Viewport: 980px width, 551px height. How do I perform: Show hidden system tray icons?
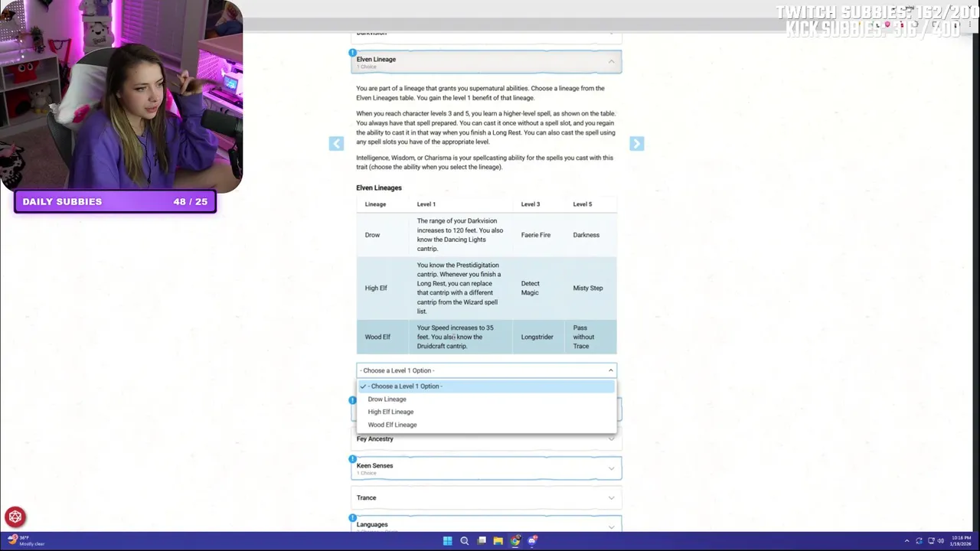click(x=906, y=541)
